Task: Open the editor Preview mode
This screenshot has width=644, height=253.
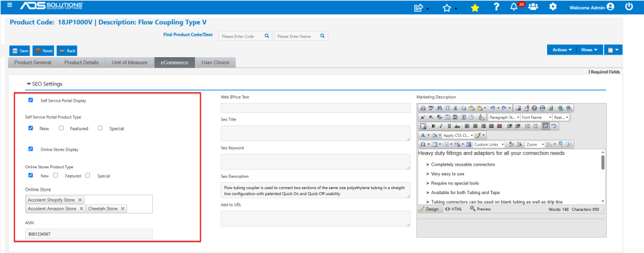Action: click(480, 209)
